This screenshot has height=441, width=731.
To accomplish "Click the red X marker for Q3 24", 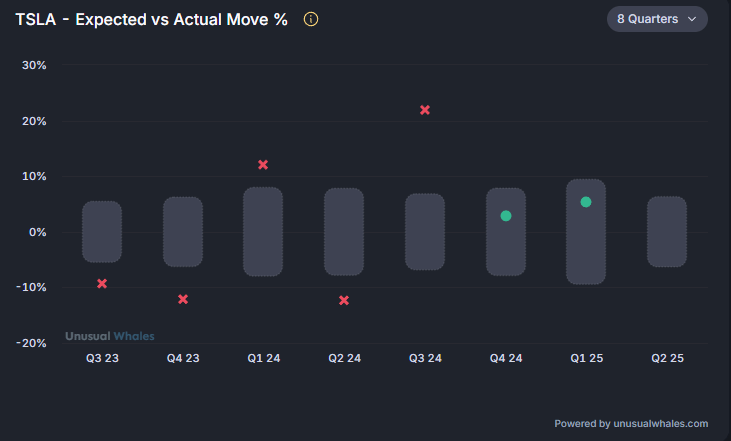I will [425, 110].
